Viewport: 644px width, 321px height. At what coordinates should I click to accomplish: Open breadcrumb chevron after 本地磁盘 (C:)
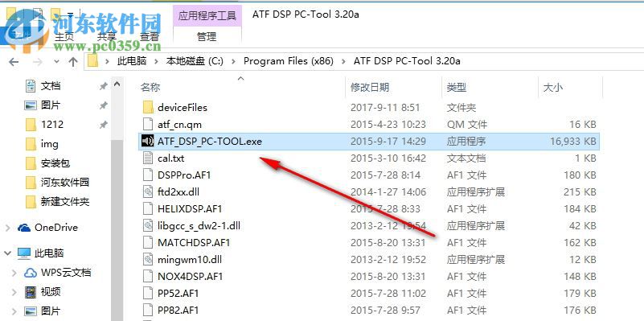(x=234, y=62)
